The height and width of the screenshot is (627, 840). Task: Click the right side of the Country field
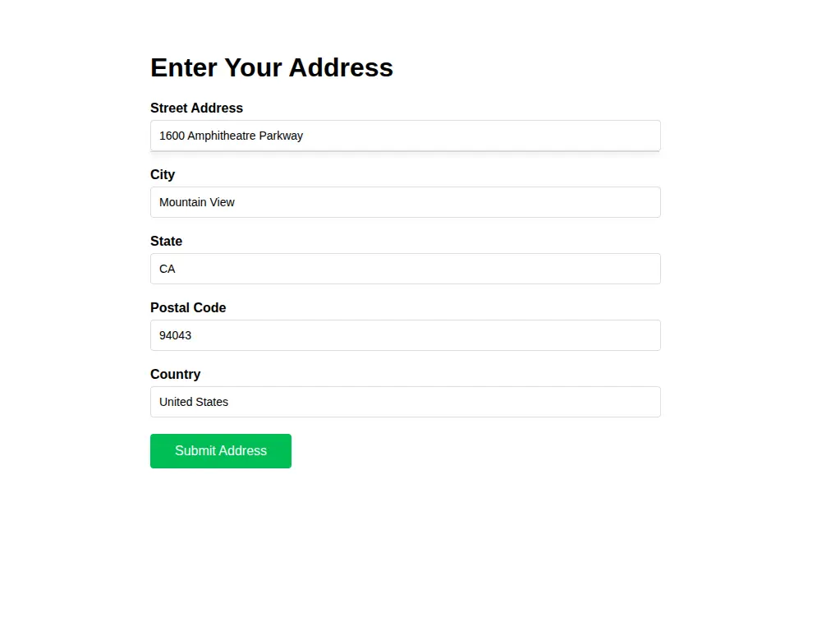(x=640, y=402)
